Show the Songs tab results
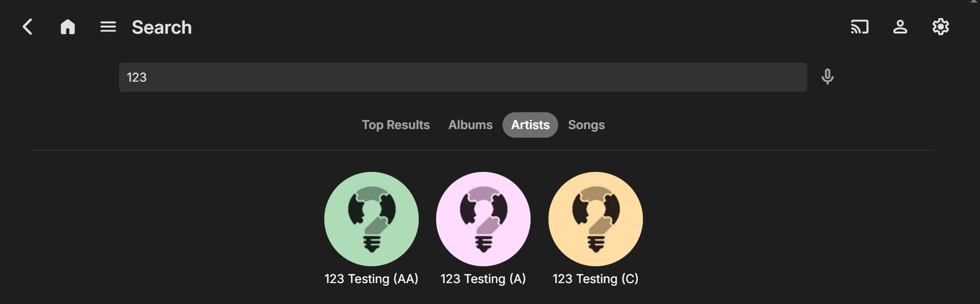 coord(586,125)
